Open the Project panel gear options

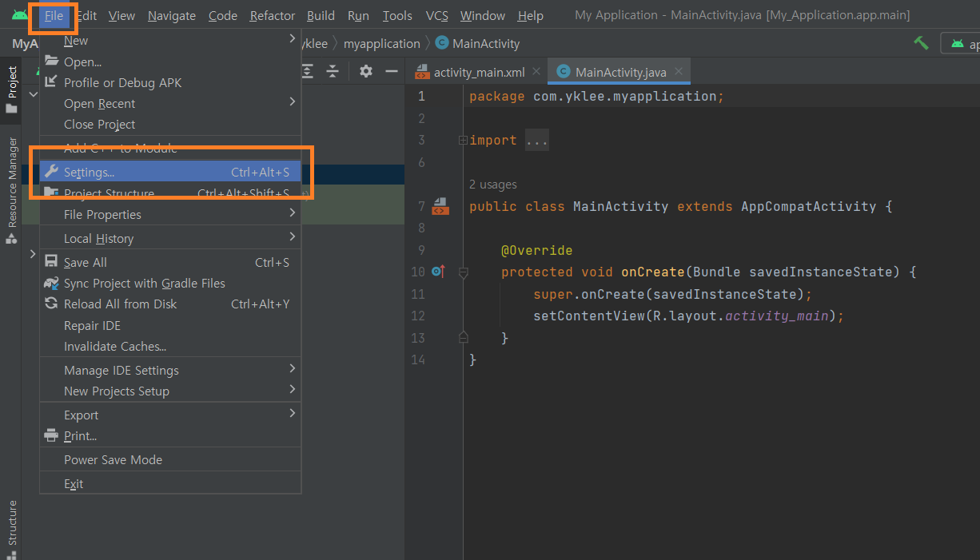point(366,71)
